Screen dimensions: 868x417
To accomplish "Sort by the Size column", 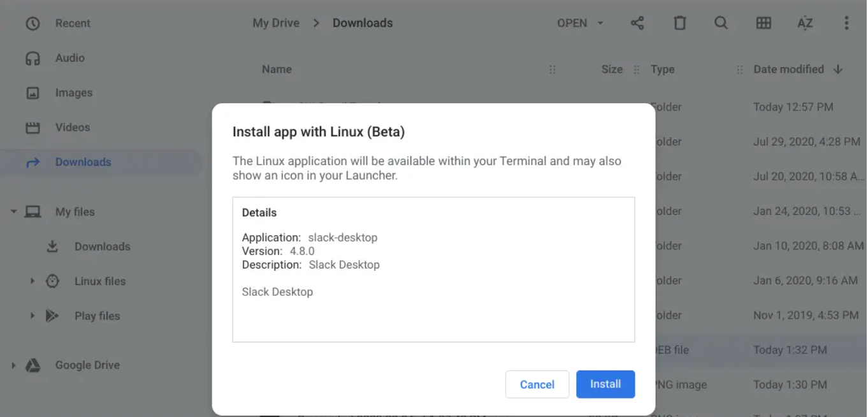I will [612, 69].
